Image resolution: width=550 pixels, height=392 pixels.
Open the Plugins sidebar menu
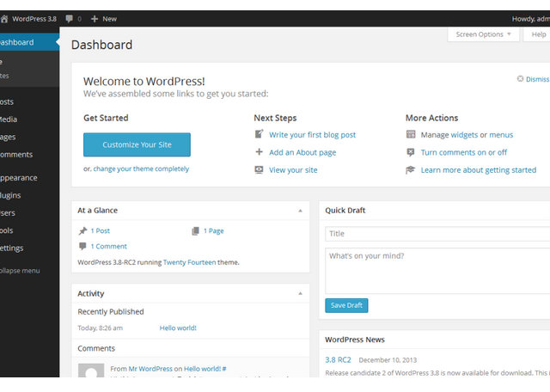click(29, 195)
